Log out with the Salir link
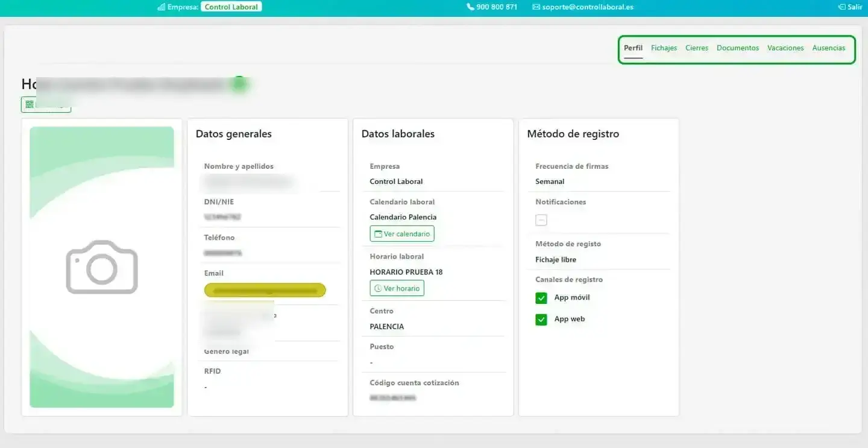The image size is (868, 448). point(850,7)
